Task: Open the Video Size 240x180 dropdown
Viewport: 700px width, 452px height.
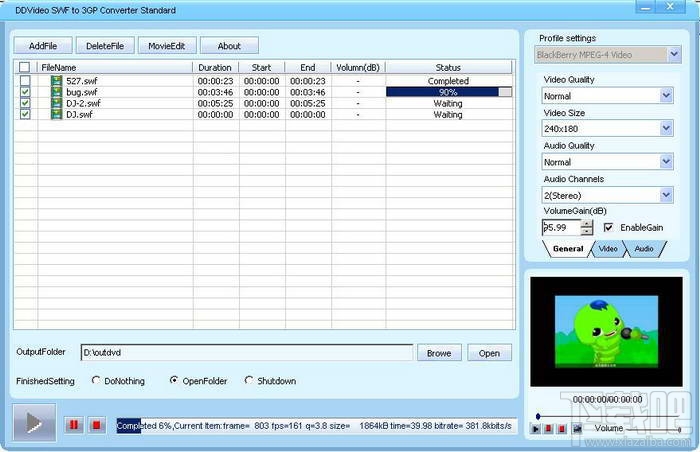Action: coord(666,129)
